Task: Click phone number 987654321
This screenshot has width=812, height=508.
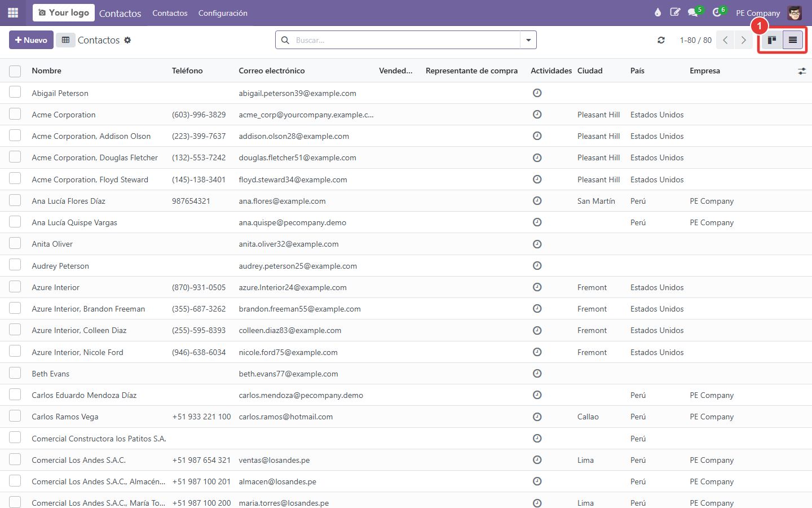Action: pos(191,201)
